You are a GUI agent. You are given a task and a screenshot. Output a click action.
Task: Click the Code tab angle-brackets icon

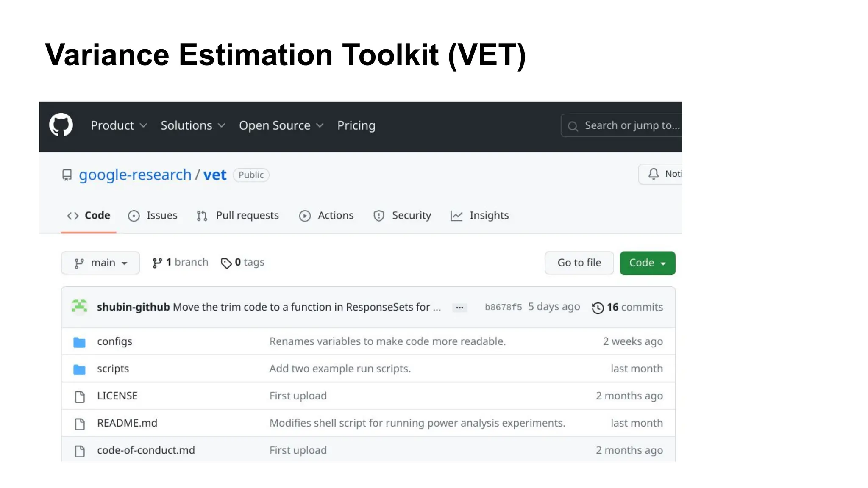73,216
